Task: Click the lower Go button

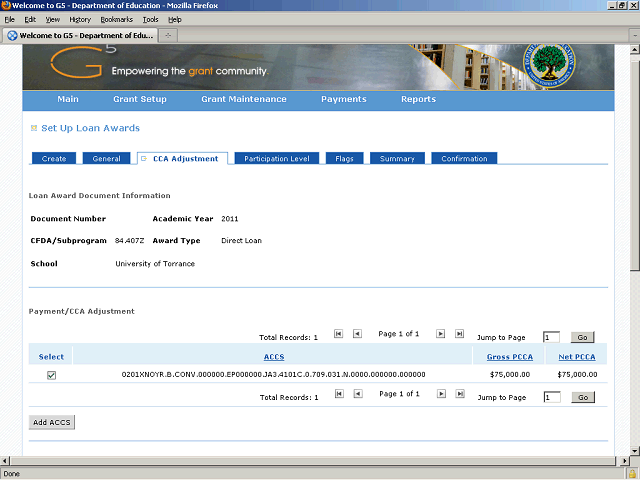Action: click(583, 397)
